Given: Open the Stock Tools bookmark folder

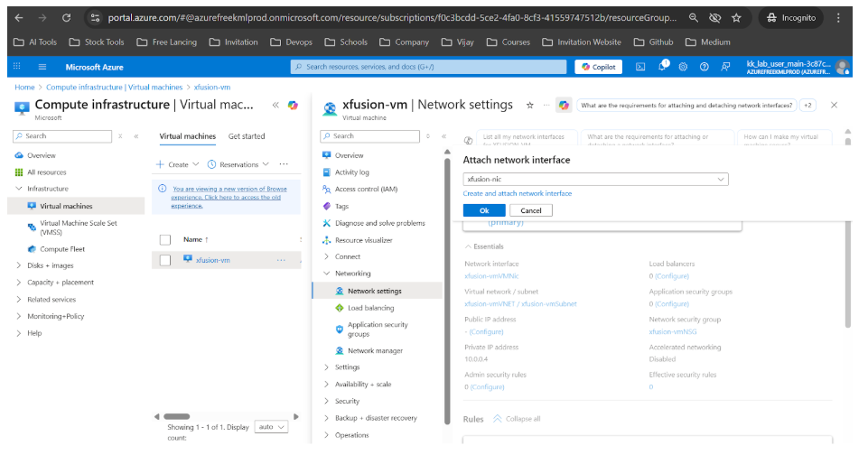Looking at the screenshot, I should point(97,42).
